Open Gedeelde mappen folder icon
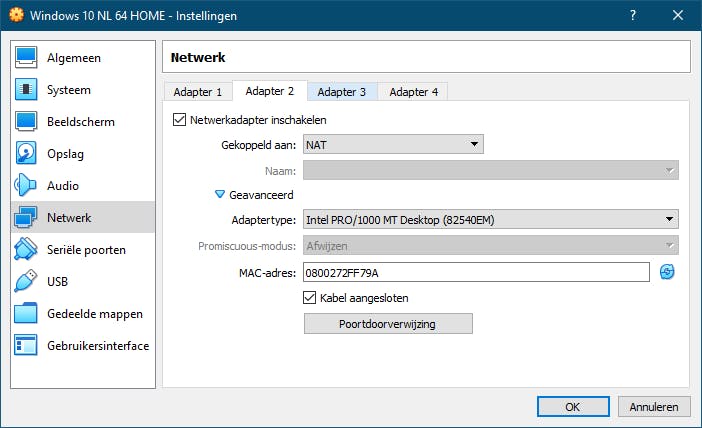 pos(27,314)
